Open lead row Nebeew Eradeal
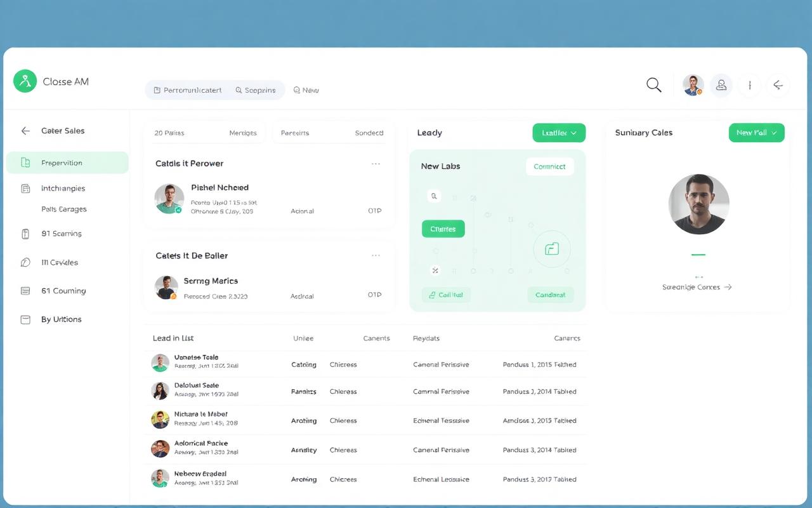Viewport: 812px width, 508px height. point(366,478)
